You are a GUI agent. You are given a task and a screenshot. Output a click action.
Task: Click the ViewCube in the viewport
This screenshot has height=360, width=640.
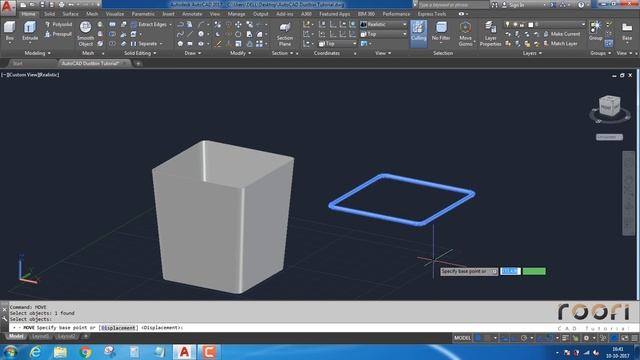point(609,106)
